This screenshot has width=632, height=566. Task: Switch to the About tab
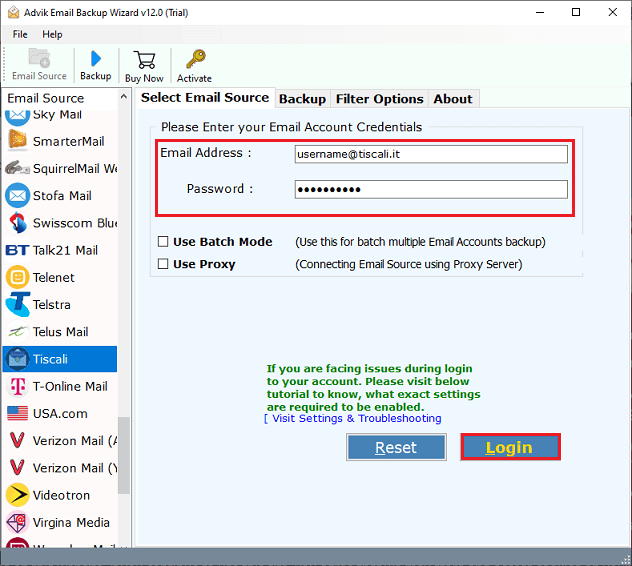453,99
